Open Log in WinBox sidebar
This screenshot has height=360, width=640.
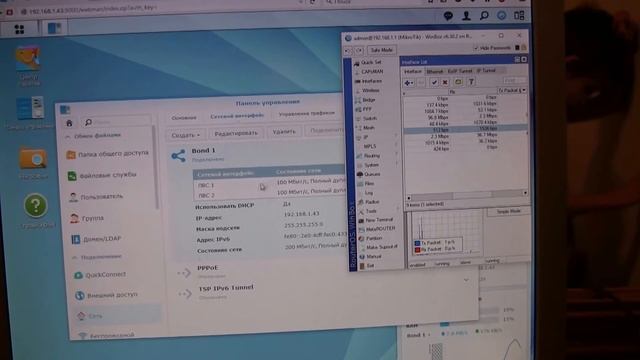tap(369, 193)
